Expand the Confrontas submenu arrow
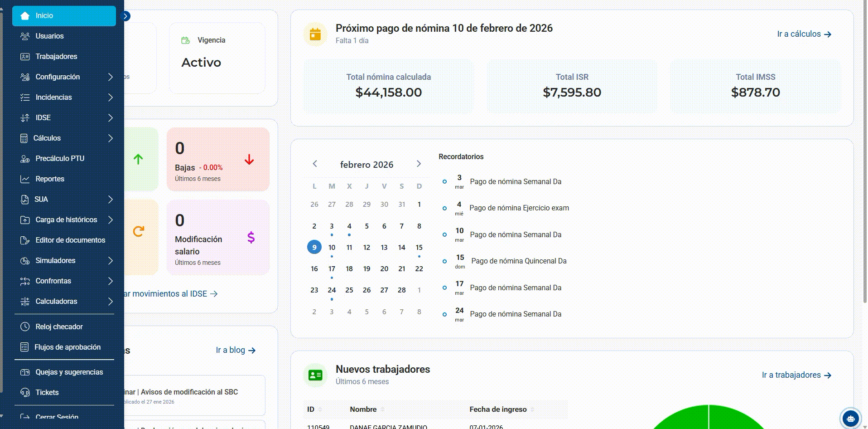The height and width of the screenshot is (429, 868). pos(111,281)
